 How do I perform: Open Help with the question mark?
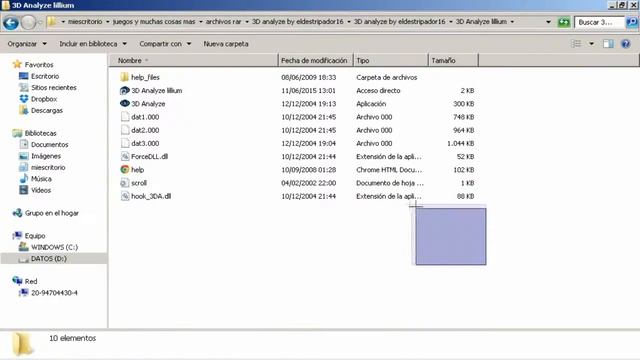pyautogui.click(x=625, y=44)
